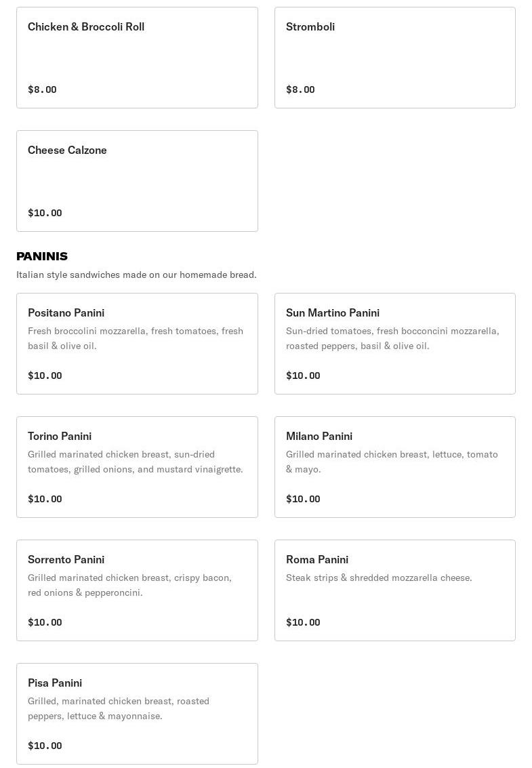Select the Torino Panini menu card
Viewport: 532px width, 768px height.
tap(137, 467)
